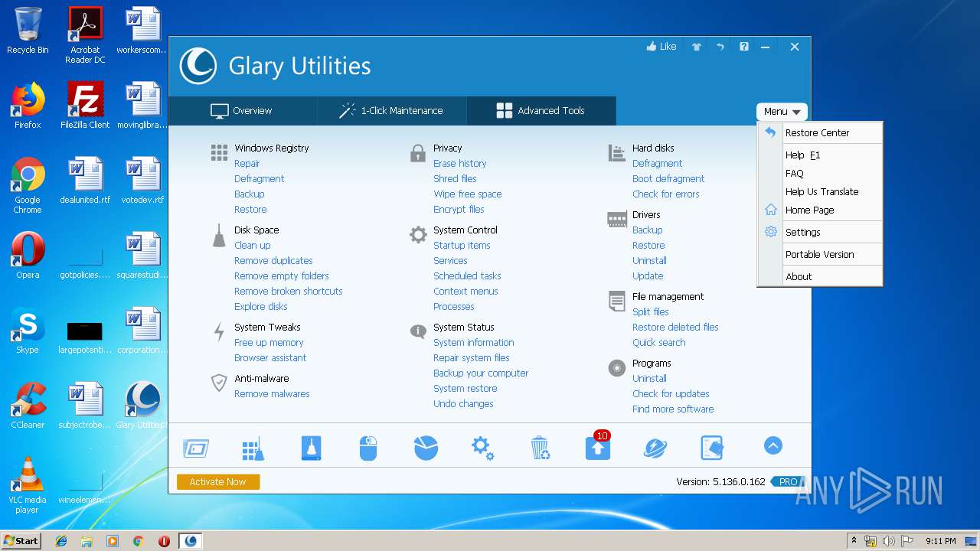Open Check for errors link

tap(666, 194)
